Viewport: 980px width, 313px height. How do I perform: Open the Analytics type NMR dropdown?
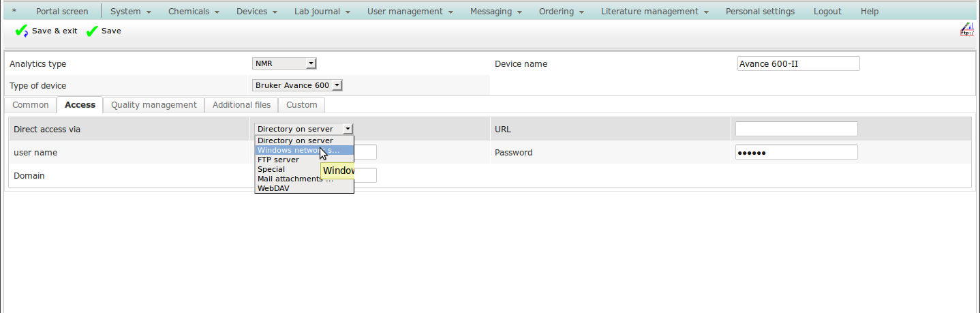click(284, 64)
